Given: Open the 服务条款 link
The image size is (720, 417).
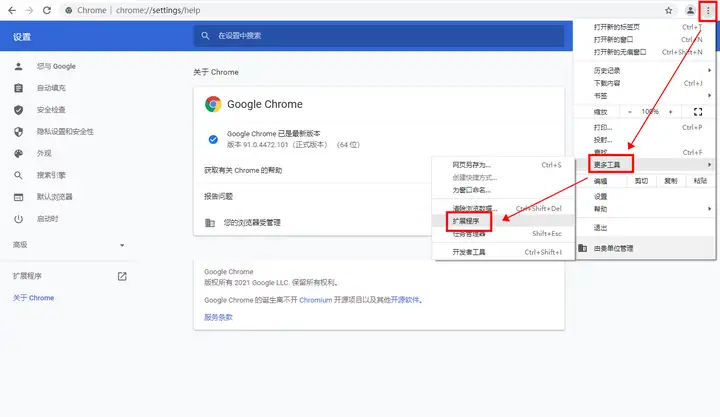Looking at the screenshot, I should (x=218, y=317).
